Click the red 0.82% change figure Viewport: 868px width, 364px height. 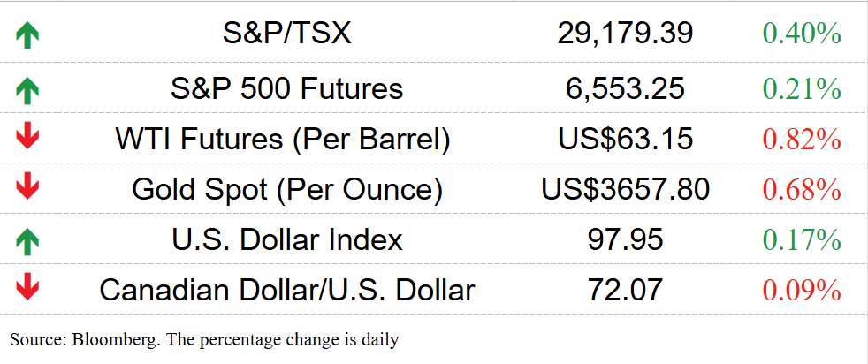[x=802, y=139]
